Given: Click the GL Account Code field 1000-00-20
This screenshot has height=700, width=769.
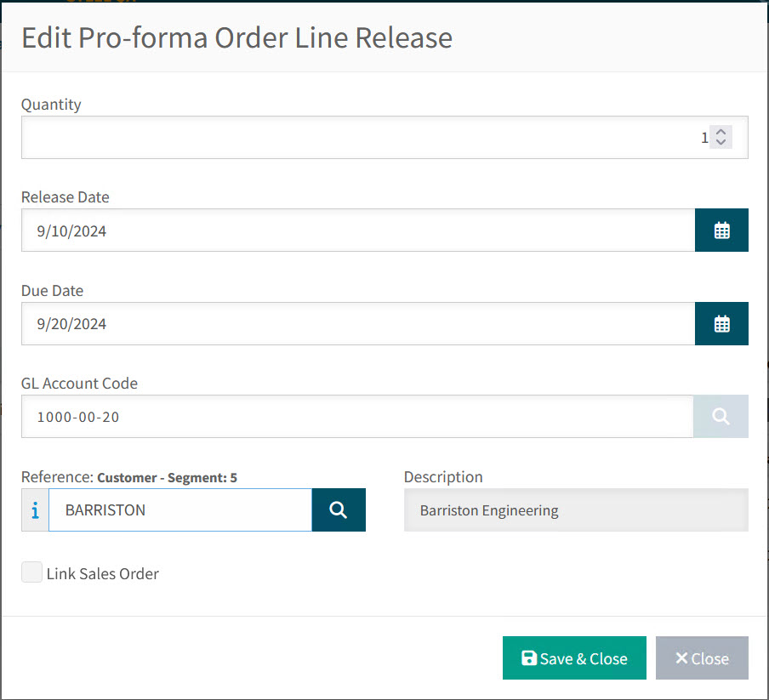Looking at the screenshot, I should 357,416.
